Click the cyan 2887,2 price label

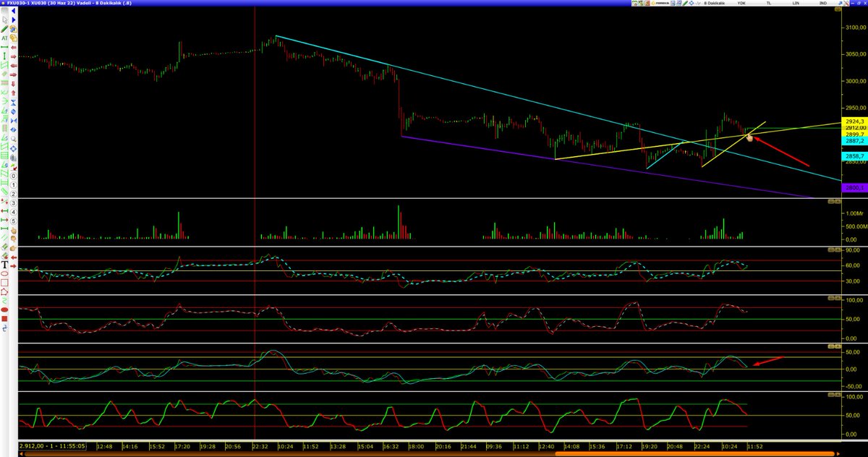point(854,142)
